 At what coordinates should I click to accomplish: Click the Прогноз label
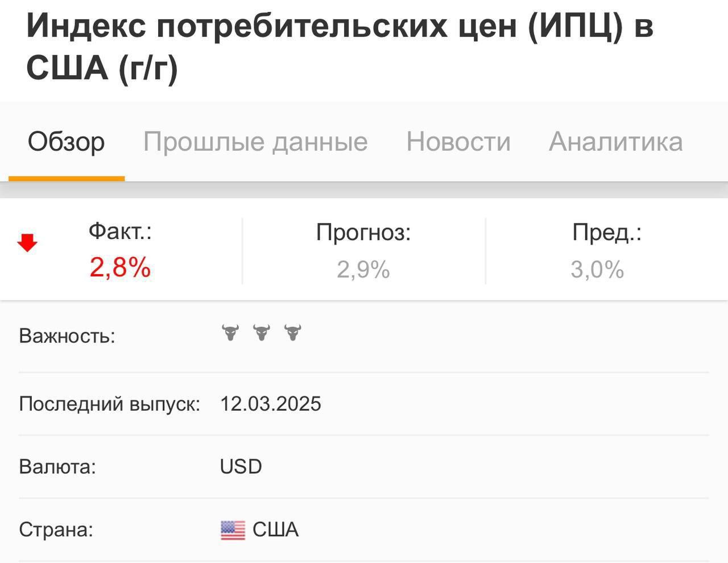point(363,232)
